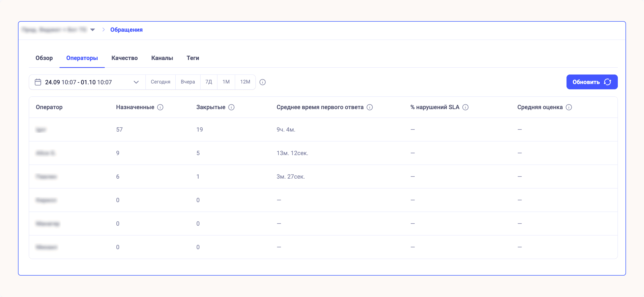Image resolution: width=644 pixels, height=297 pixels.
Task: Expand the date range chevron dropdown
Action: click(136, 82)
